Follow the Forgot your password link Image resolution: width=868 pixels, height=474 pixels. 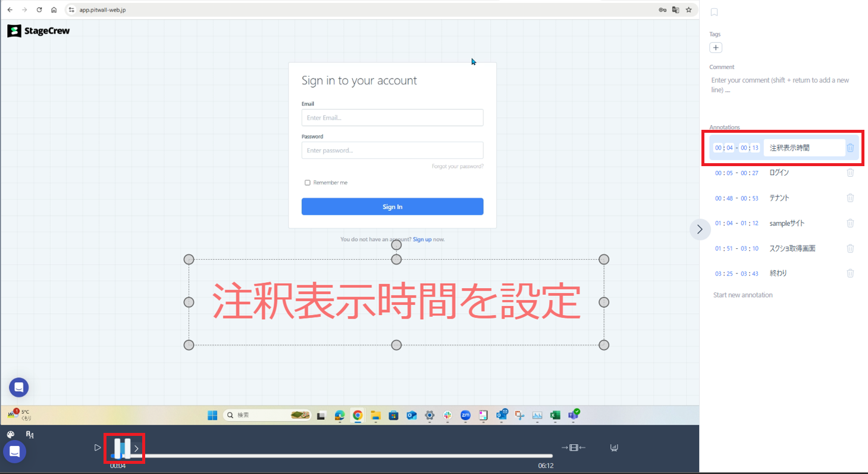457,167
